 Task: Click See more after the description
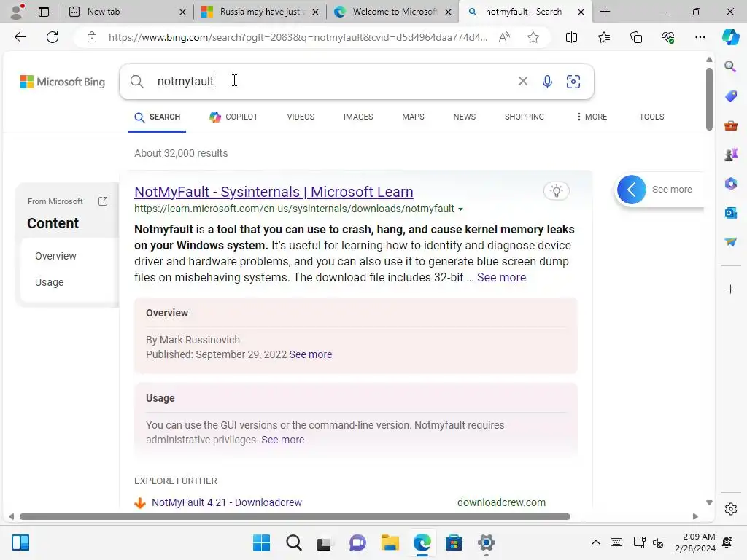(x=501, y=278)
